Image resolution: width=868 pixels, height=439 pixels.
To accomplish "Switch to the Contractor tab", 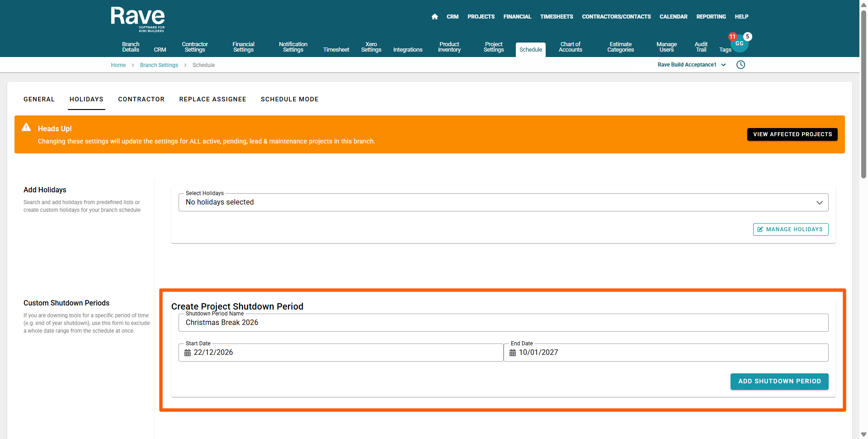I will (141, 99).
